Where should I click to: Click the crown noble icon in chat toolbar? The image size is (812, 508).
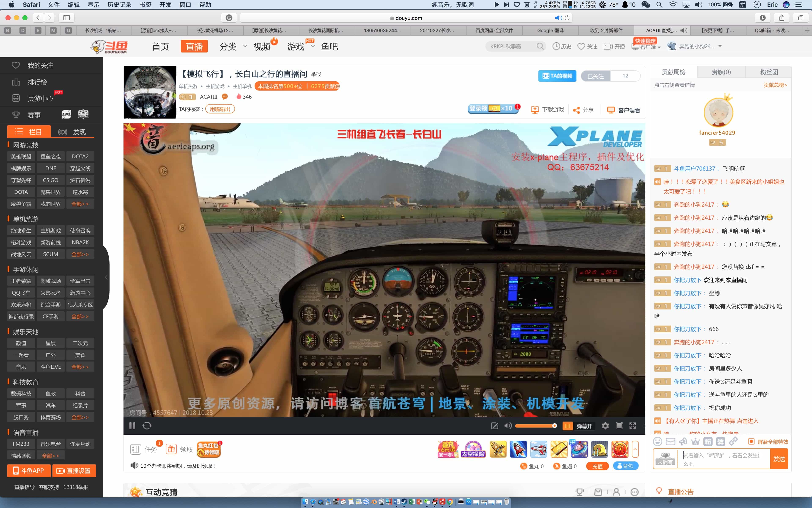point(695,442)
